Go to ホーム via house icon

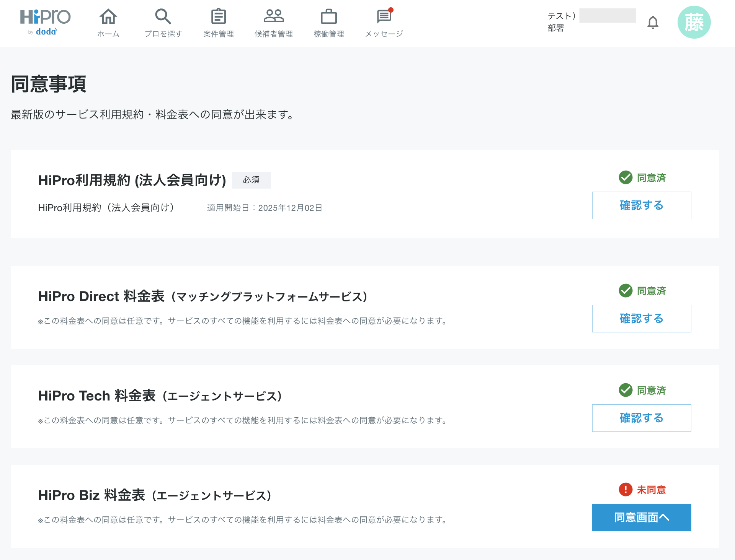tap(108, 17)
